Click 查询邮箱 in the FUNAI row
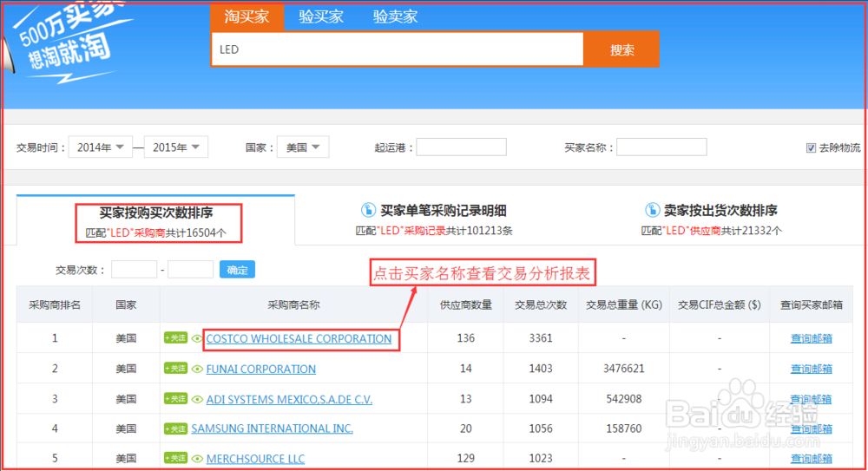This screenshot has width=868, height=471. pyautogui.click(x=811, y=369)
